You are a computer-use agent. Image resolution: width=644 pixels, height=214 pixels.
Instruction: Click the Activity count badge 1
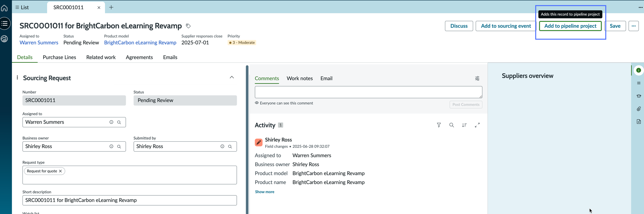[281, 125]
